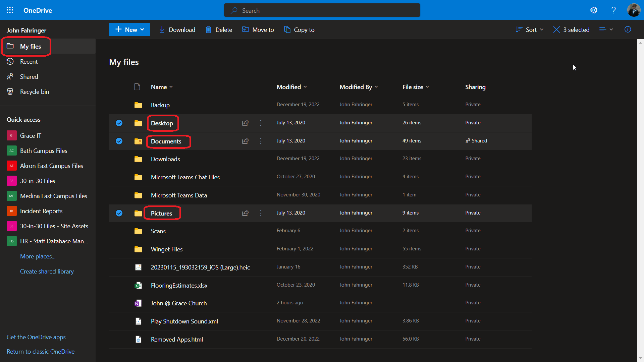Image resolution: width=644 pixels, height=362 pixels.
Task: Clear the 3 selected items with the X
Action: coord(556,29)
